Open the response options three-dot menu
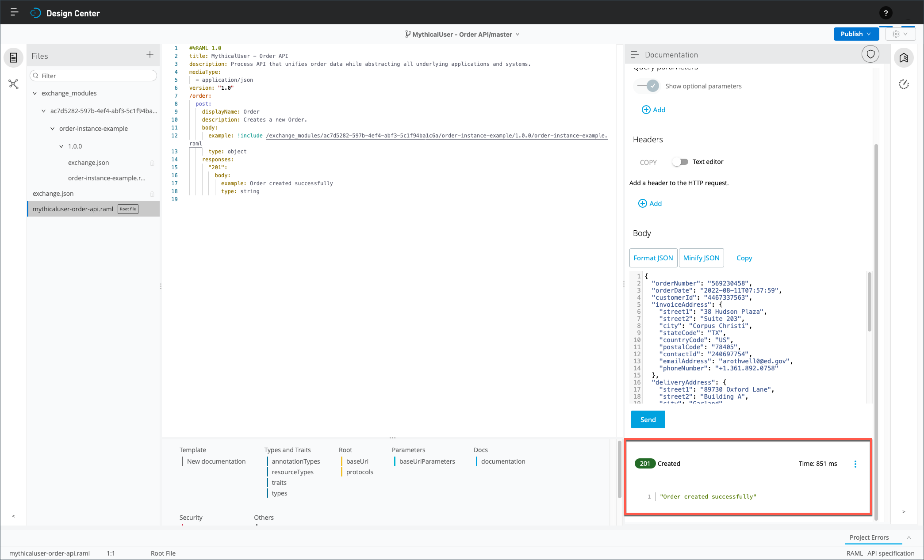Viewport: 924px width, 560px height. (x=855, y=464)
